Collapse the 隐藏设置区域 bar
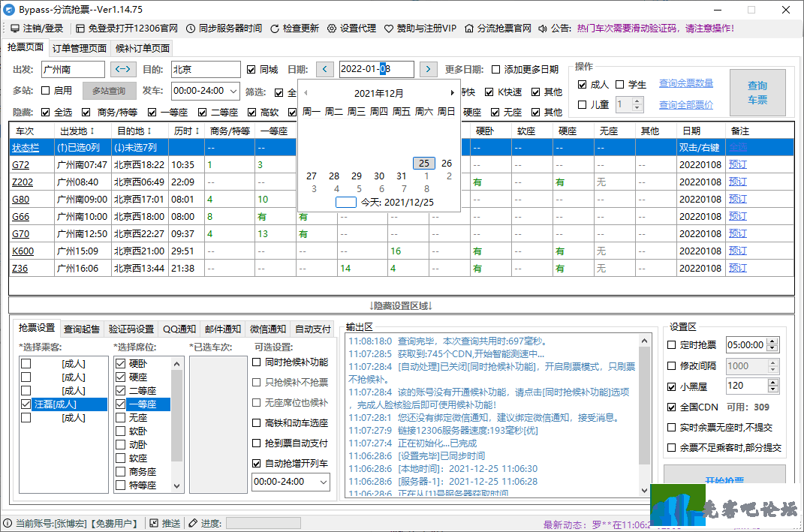Screen dimensions: 804x532 (401, 305)
